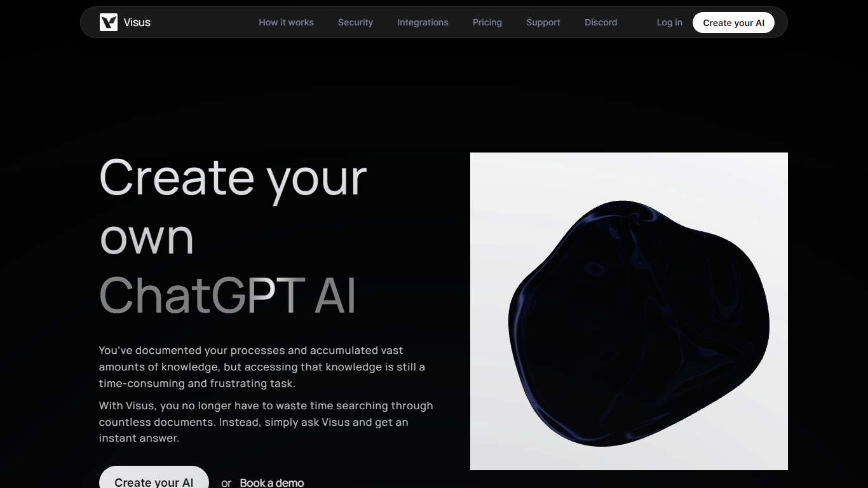Click the Visus brand name text
This screenshot has height=488, width=868.
137,22
